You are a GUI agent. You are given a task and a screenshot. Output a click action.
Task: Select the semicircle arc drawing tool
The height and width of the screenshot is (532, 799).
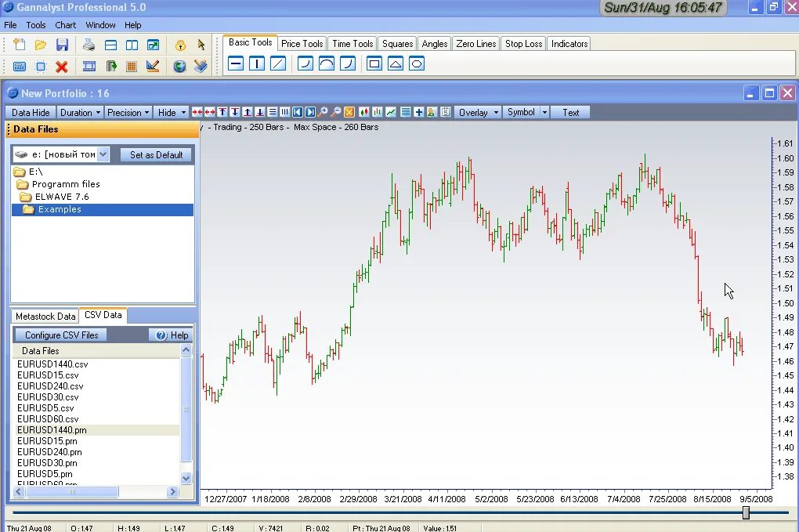327,63
